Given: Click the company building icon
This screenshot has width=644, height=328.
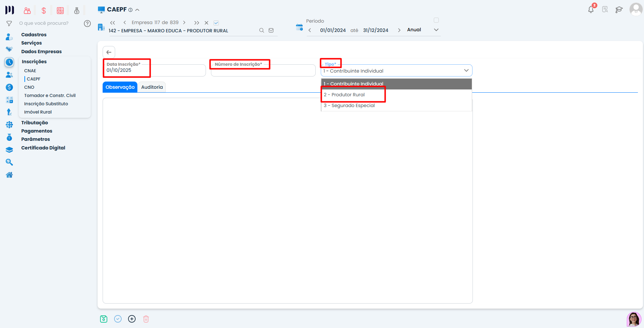Looking at the screenshot, I should tap(101, 27).
